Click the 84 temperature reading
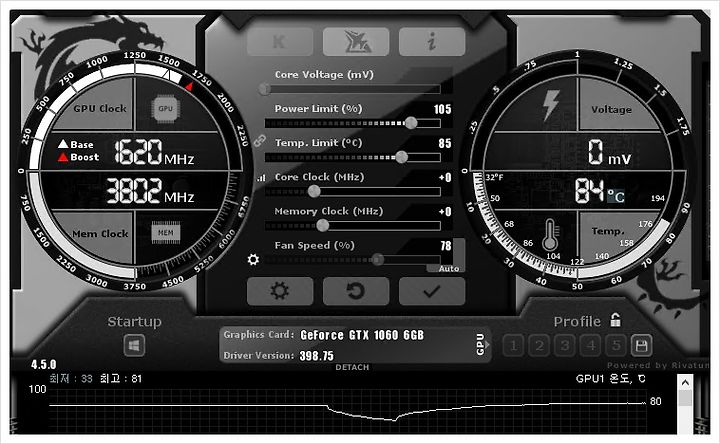 tap(589, 191)
